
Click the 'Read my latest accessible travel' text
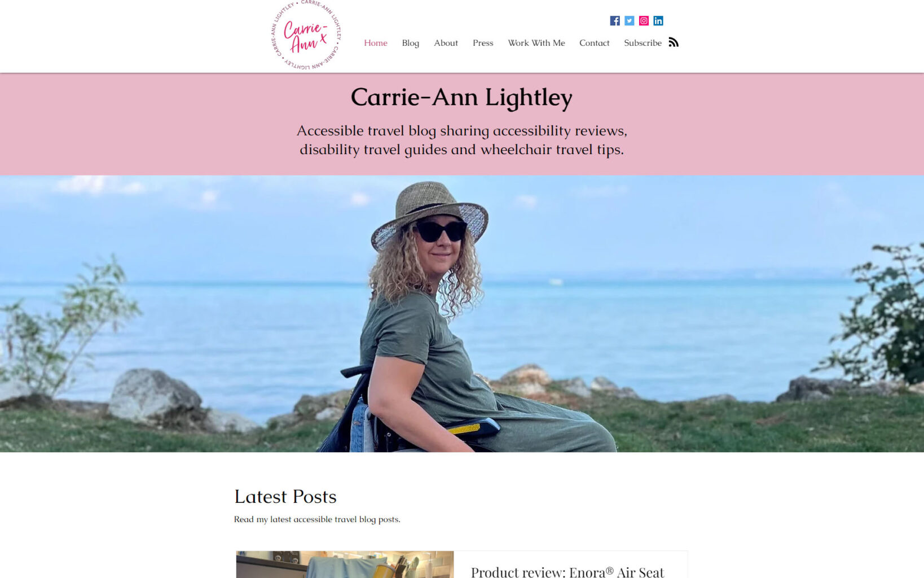(x=317, y=519)
